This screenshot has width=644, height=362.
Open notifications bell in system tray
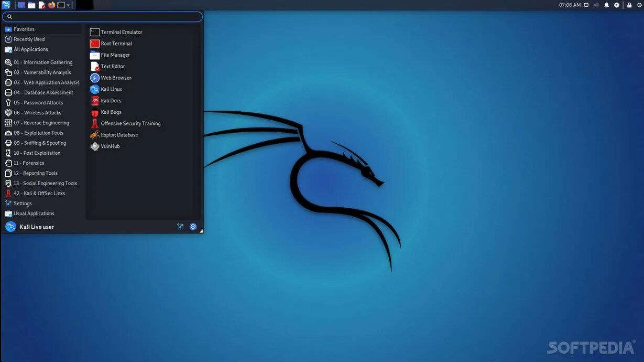pyautogui.click(x=607, y=5)
